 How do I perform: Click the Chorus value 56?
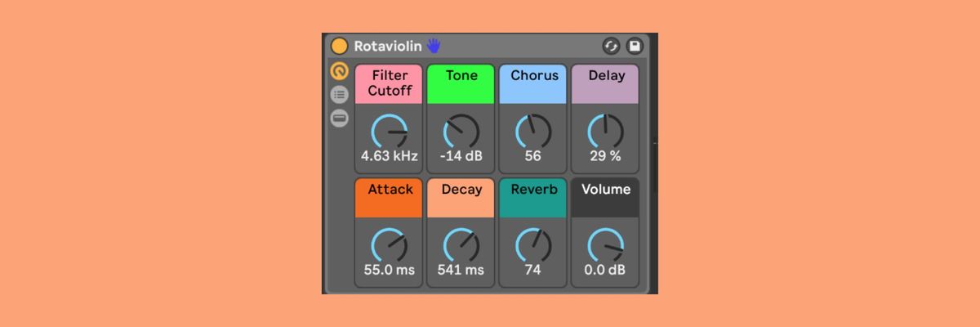pyautogui.click(x=533, y=156)
